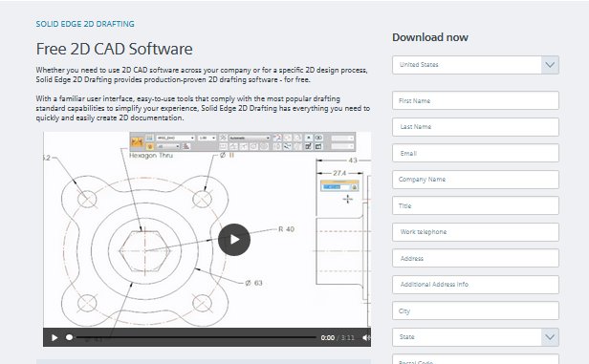
Task: Click the 0:00 current time label
Action: coord(328,338)
